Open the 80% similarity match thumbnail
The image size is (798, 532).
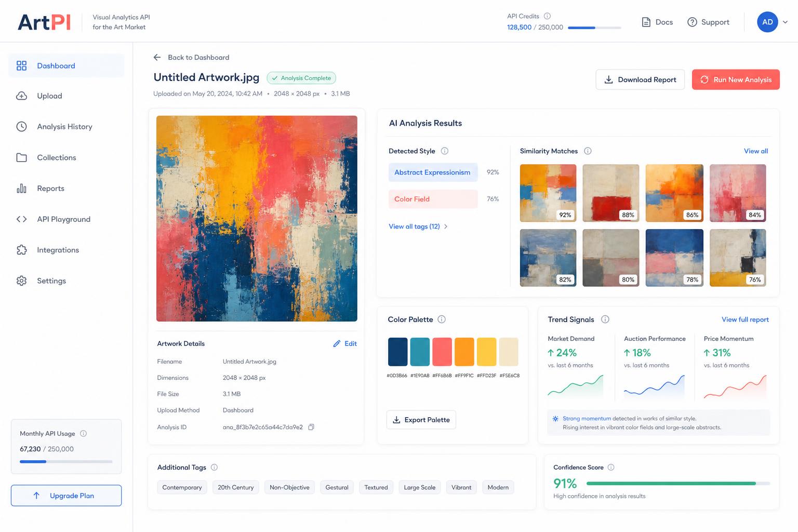tap(611, 258)
